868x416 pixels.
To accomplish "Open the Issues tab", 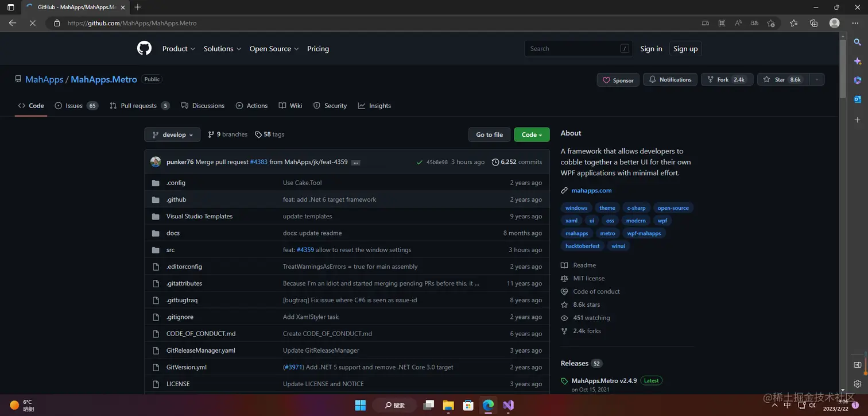I will (x=76, y=106).
